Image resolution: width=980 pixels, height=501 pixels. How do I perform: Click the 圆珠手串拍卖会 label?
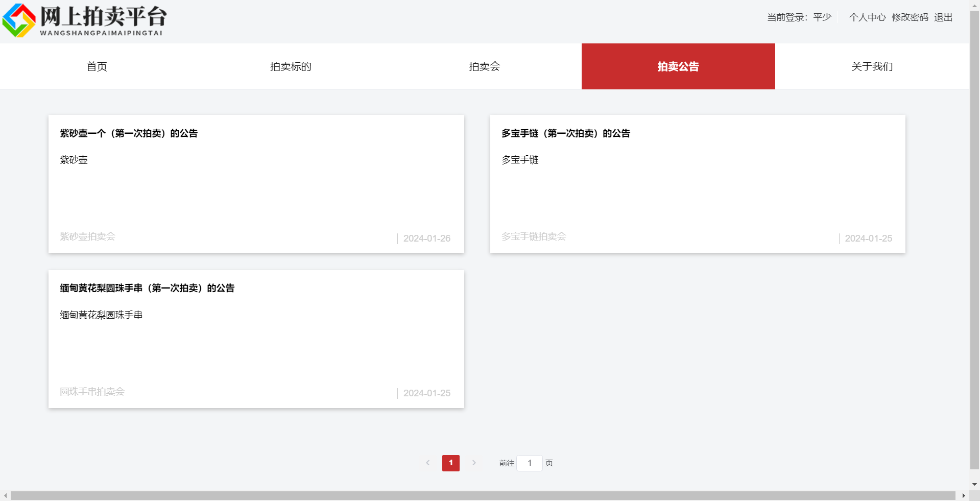click(x=92, y=392)
